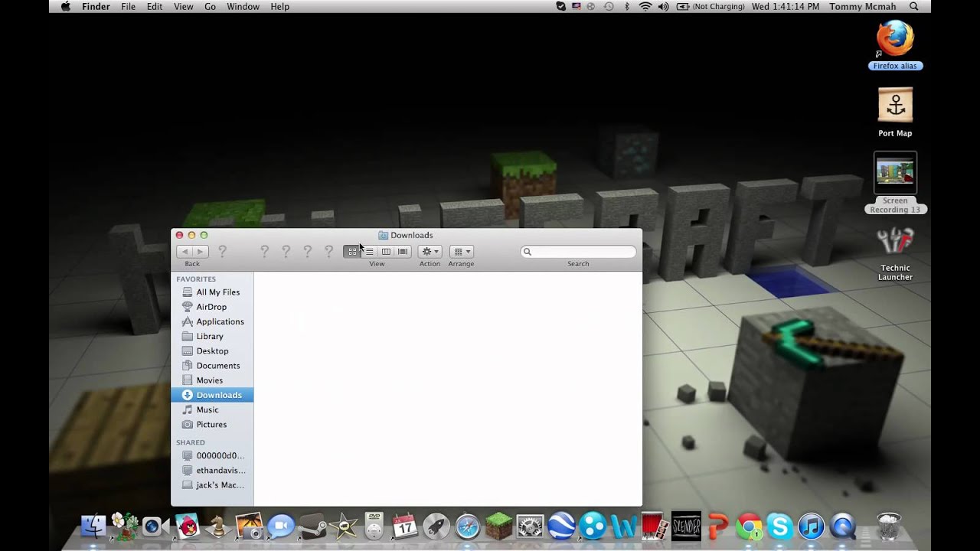This screenshot has width=980, height=551.
Task: Select Firefox alias desktop icon
Action: pyautogui.click(x=895, y=45)
